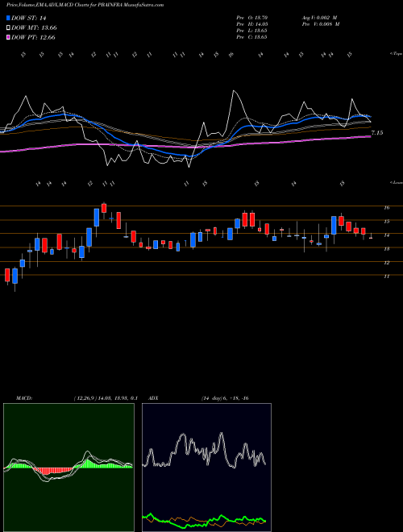
Task: Click the tallest red candle near the 16 level
Action: click(104, 208)
